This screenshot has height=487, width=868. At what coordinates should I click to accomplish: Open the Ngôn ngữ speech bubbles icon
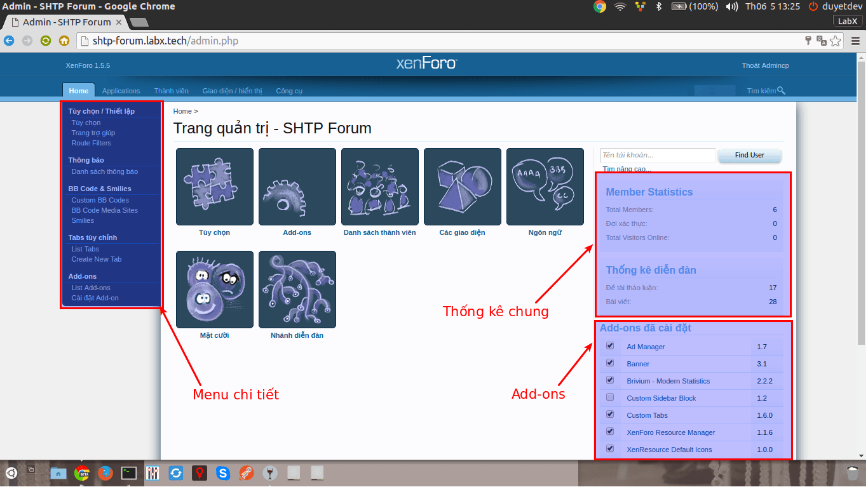point(545,187)
